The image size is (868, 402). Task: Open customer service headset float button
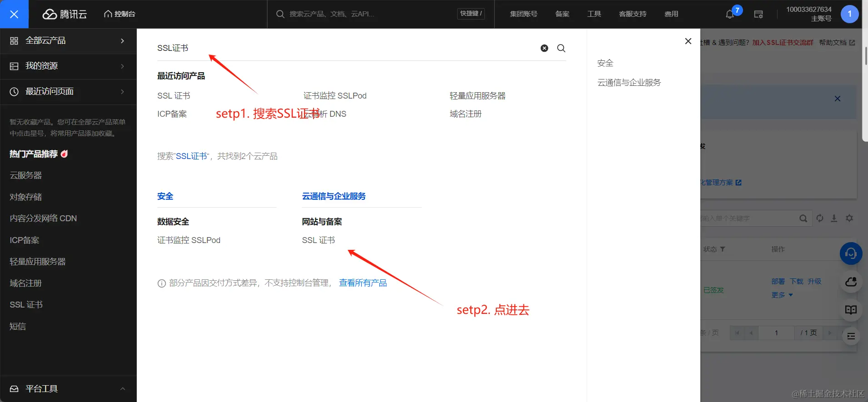pyautogui.click(x=851, y=253)
